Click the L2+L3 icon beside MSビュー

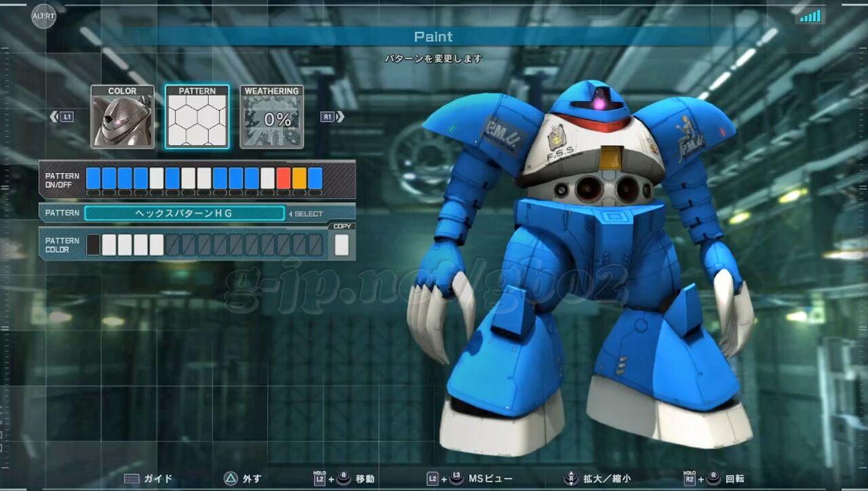click(444, 479)
